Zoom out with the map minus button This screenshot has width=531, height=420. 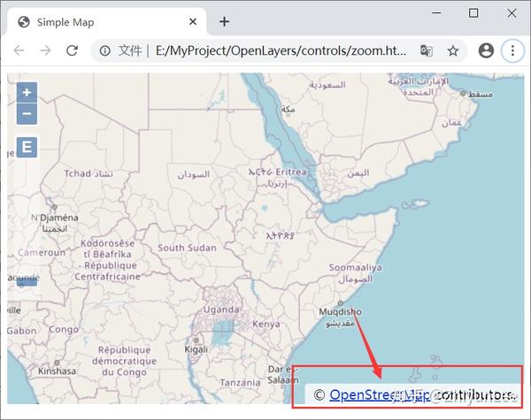pyautogui.click(x=27, y=114)
